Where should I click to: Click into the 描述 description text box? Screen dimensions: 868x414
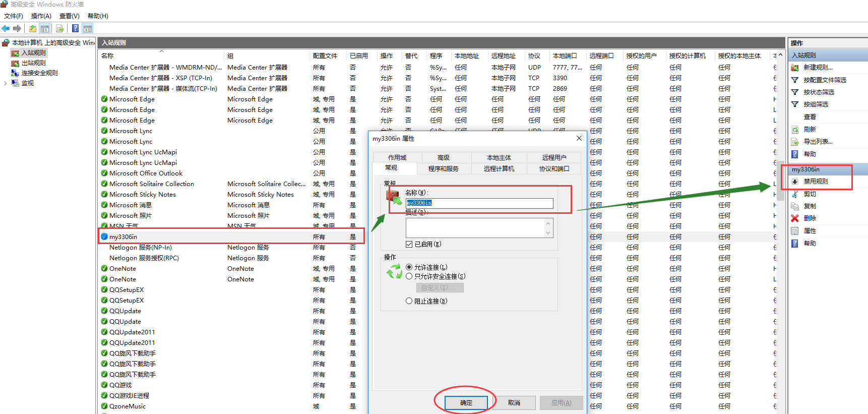click(475, 228)
